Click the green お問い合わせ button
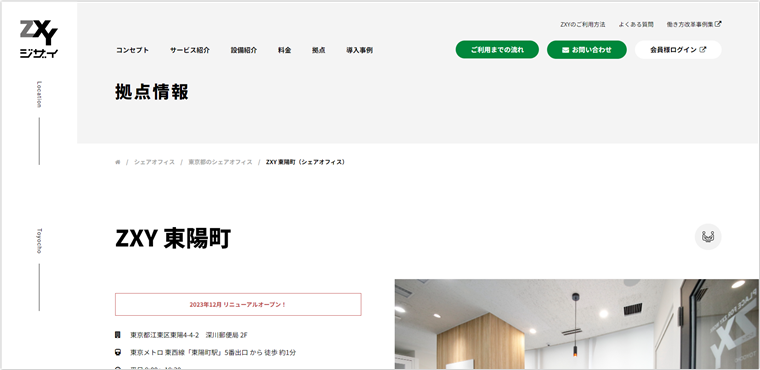Viewport: 760px width, 370px height. [x=586, y=49]
